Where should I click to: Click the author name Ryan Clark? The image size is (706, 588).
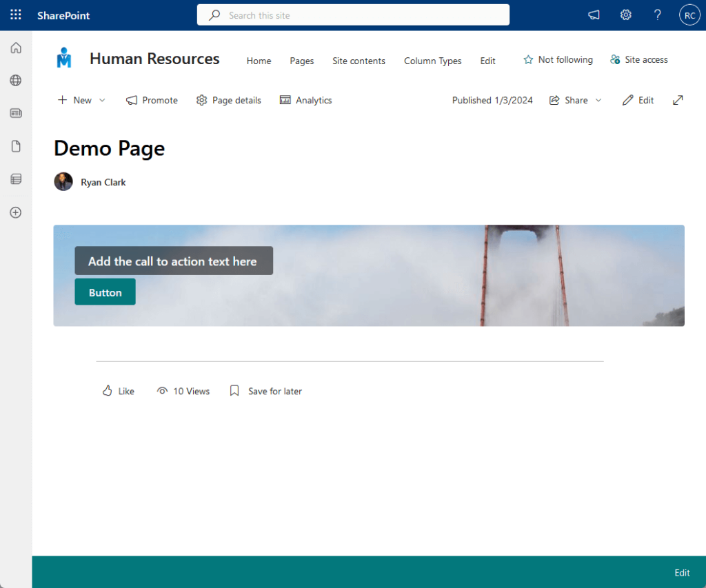[x=103, y=183]
